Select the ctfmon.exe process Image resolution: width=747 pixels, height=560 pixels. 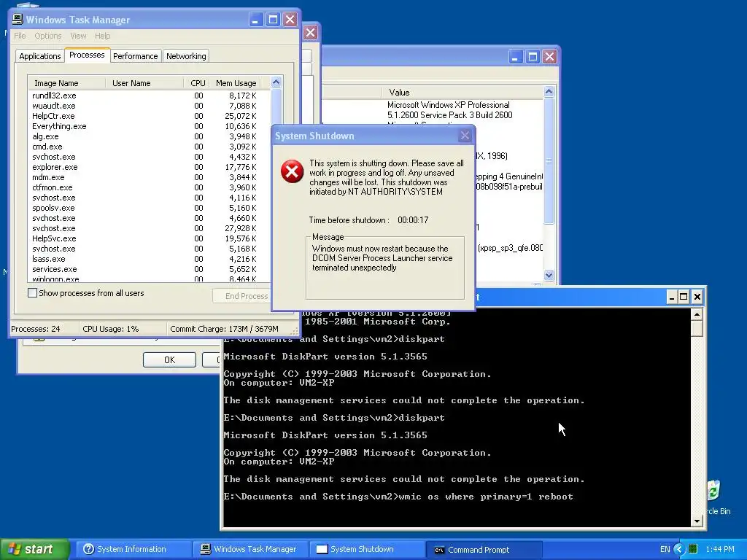click(53, 187)
